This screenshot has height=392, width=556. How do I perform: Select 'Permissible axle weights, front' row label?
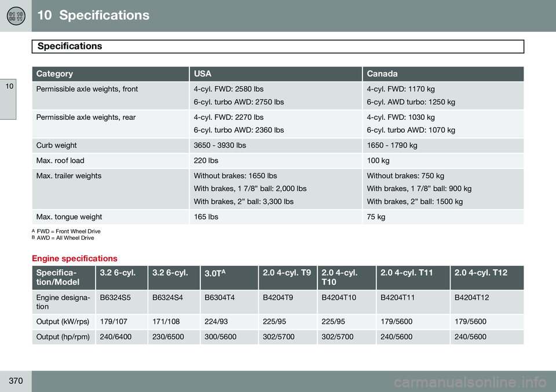click(x=87, y=89)
